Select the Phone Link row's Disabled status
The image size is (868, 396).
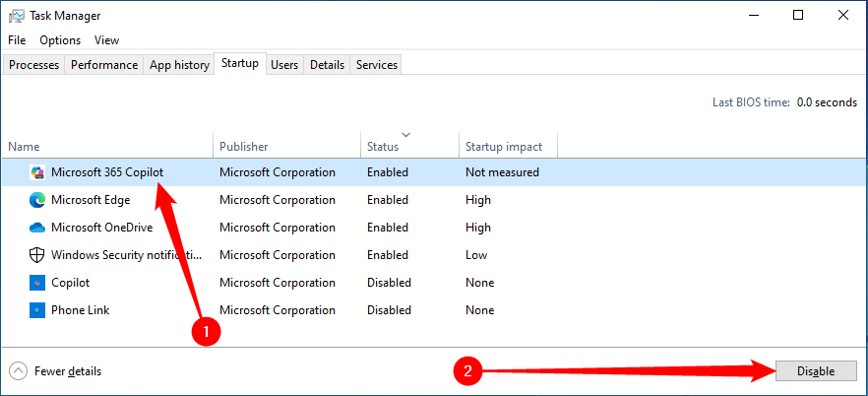389,310
